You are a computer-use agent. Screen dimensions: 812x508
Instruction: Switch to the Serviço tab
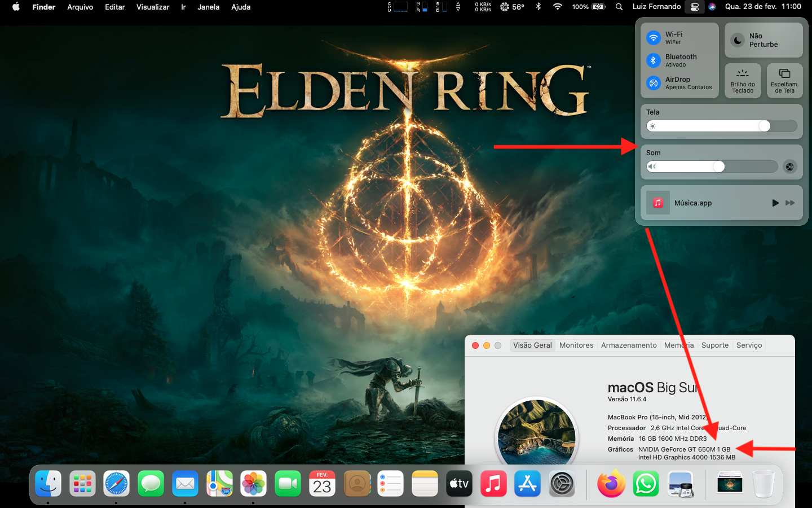coord(749,345)
